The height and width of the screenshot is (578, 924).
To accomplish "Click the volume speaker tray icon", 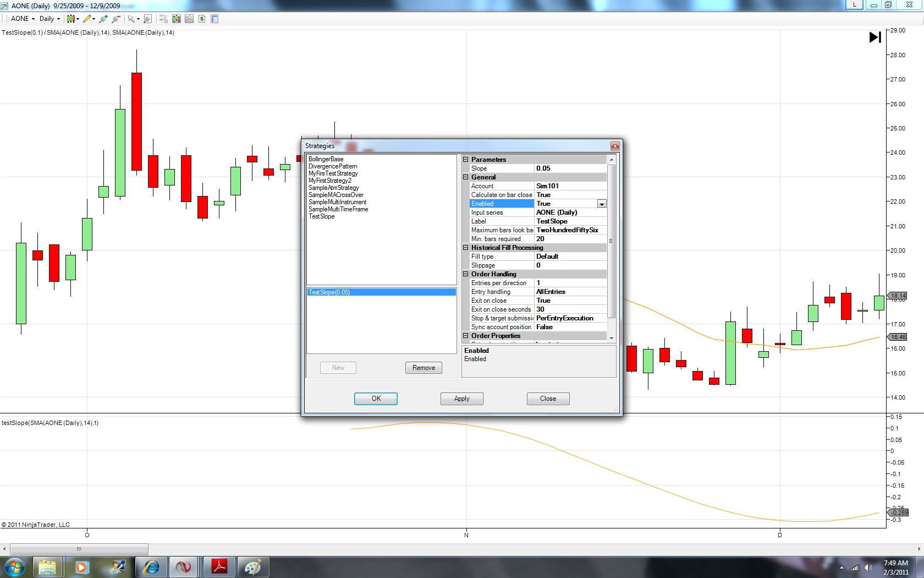I will coord(868,568).
